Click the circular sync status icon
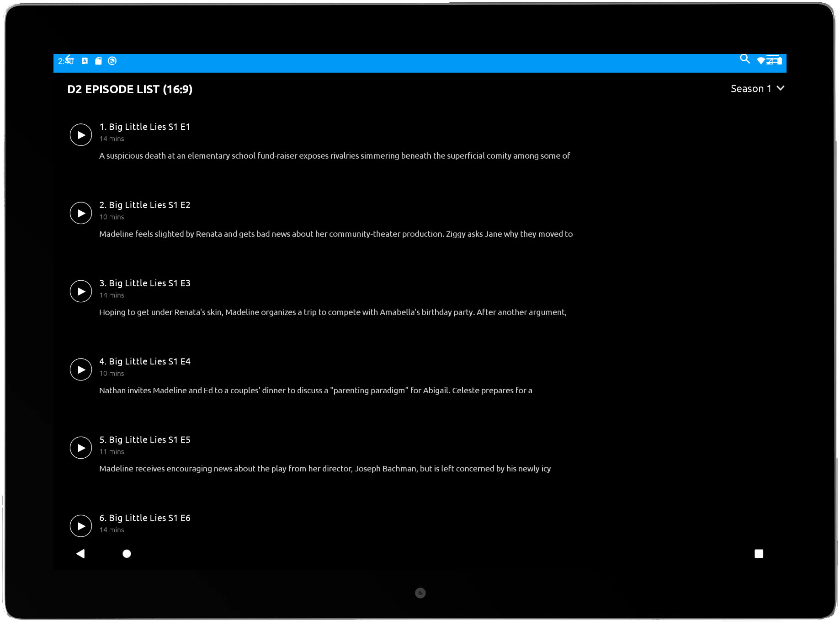The height and width of the screenshot is (626, 840). [x=112, y=61]
